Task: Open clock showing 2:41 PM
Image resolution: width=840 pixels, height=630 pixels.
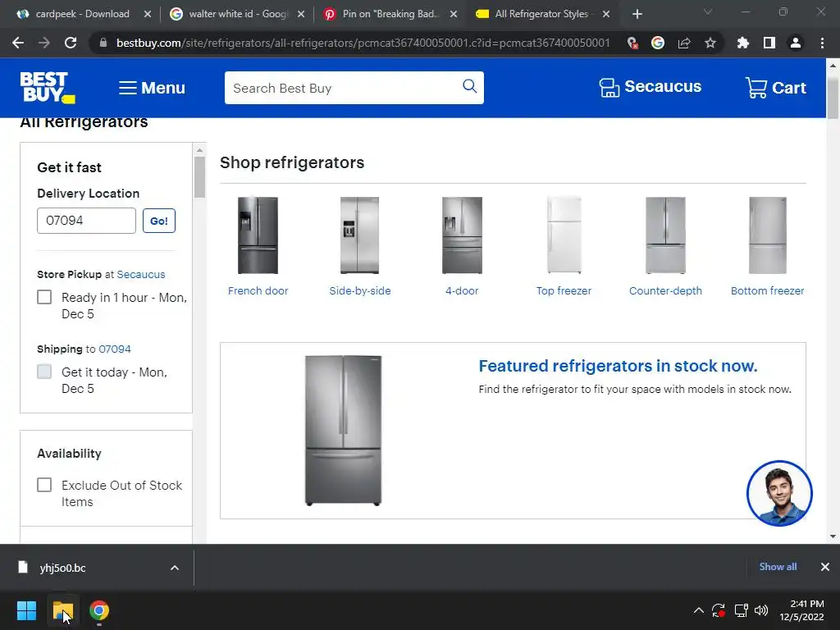Action: pyautogui.click(x=801, y=610)
